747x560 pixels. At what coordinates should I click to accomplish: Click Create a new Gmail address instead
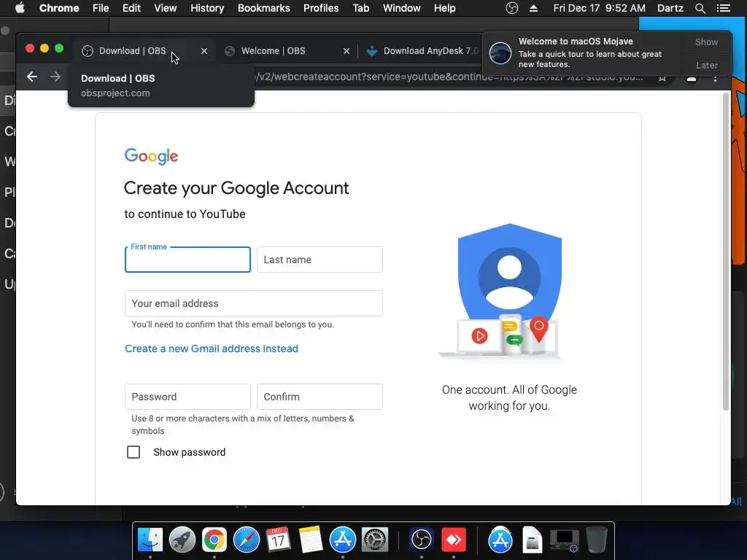pyautogui.click(x=212, y=349)
